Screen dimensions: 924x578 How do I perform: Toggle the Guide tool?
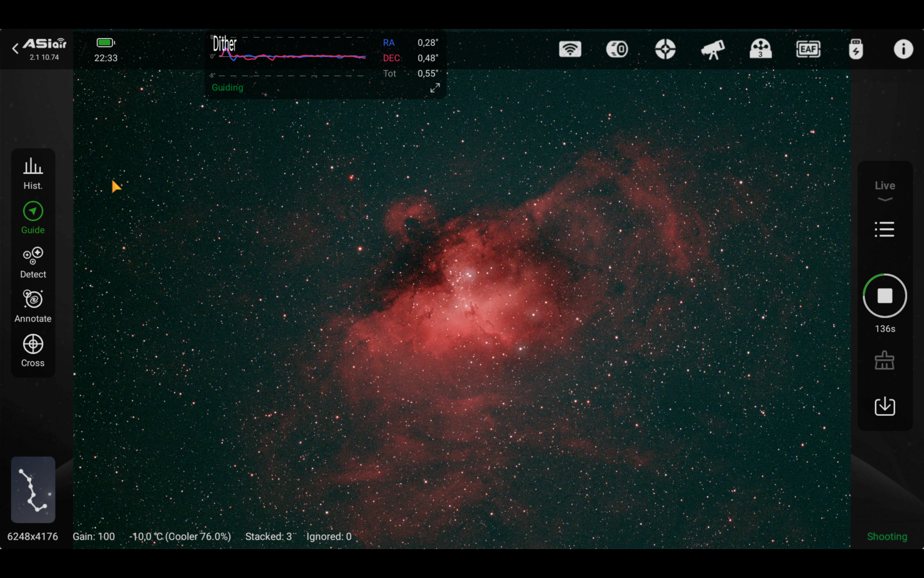tap(33, 218)
